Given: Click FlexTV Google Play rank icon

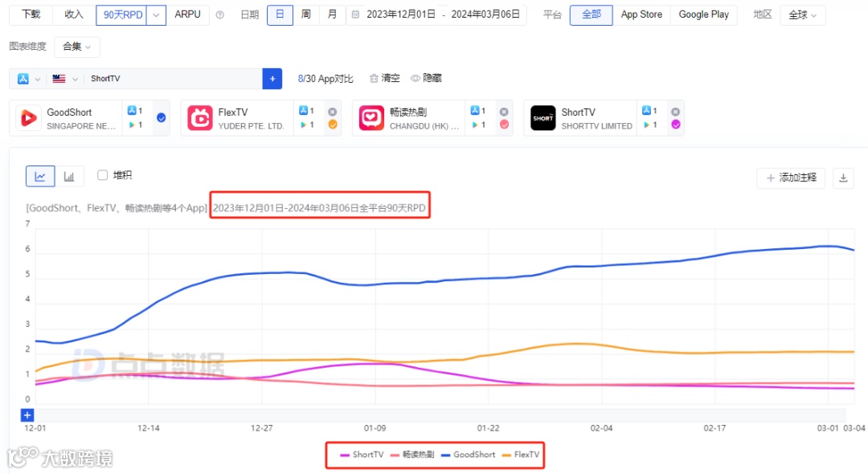Looking at the screenshot, I should pos(303,125).
